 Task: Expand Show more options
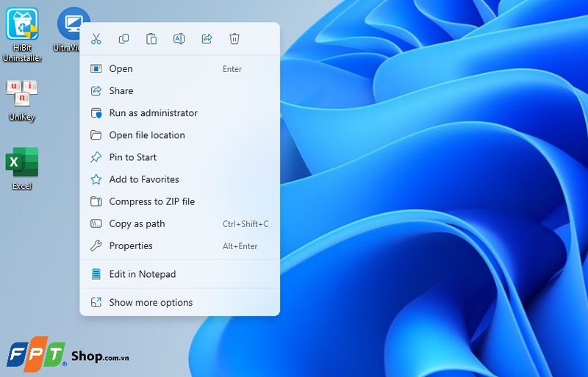(151, 303)
